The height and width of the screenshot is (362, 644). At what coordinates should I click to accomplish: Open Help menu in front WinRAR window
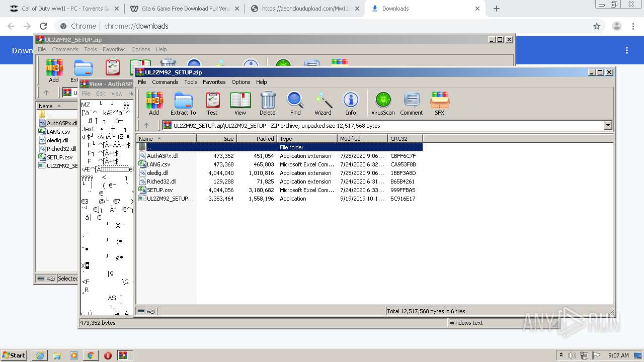[x=262, y=82]
